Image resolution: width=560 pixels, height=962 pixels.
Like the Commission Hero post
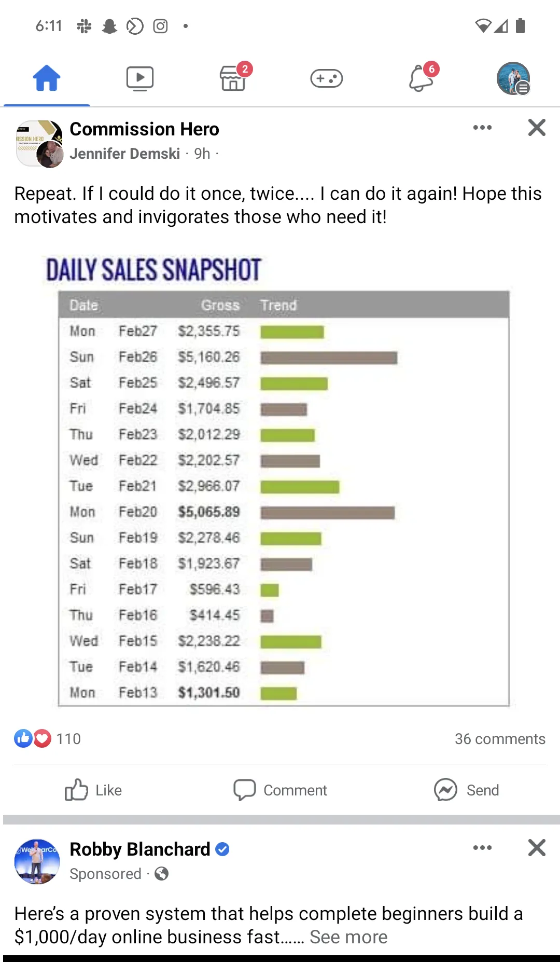point(94,790)
